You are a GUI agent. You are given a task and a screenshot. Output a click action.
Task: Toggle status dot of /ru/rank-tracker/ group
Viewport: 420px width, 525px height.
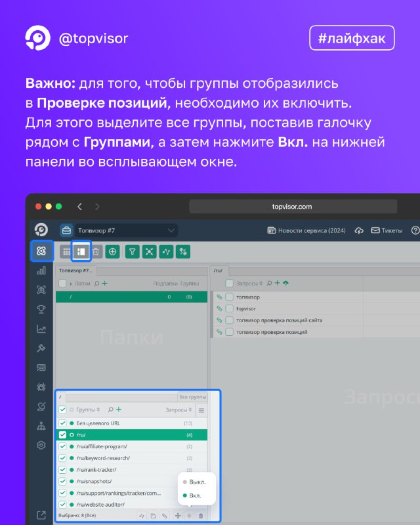pos(72,470)
